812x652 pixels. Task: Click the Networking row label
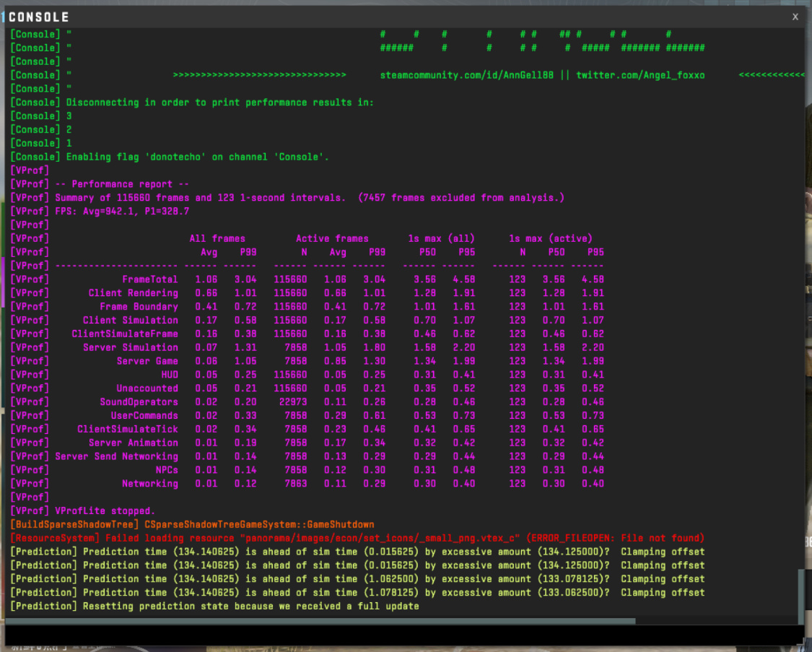tap(150, 483)
